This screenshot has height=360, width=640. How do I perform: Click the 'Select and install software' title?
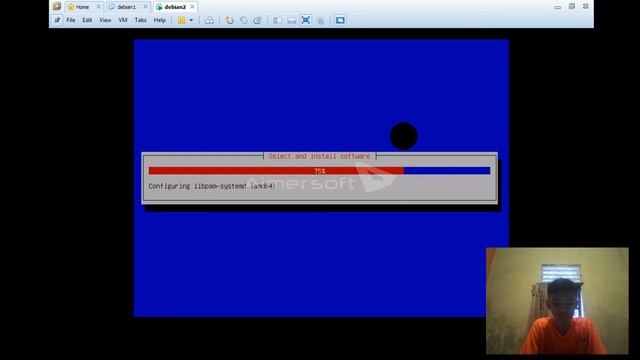(x=319, y=156)
